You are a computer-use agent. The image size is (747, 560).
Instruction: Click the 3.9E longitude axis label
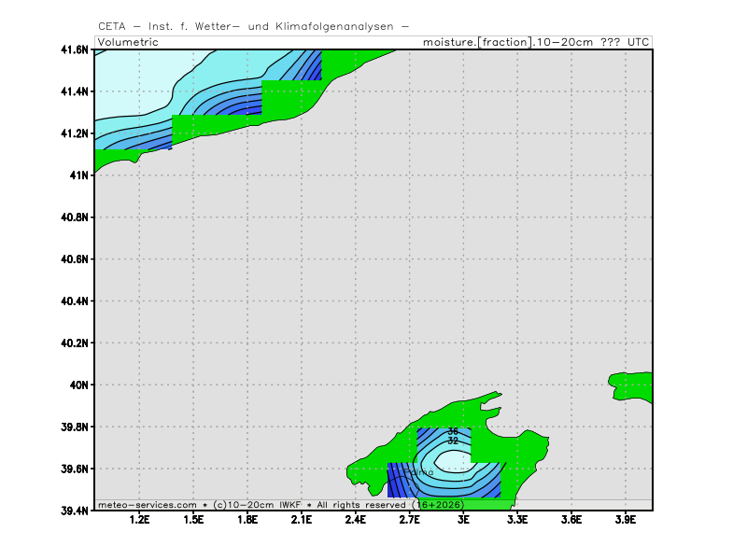click(625, 520)
